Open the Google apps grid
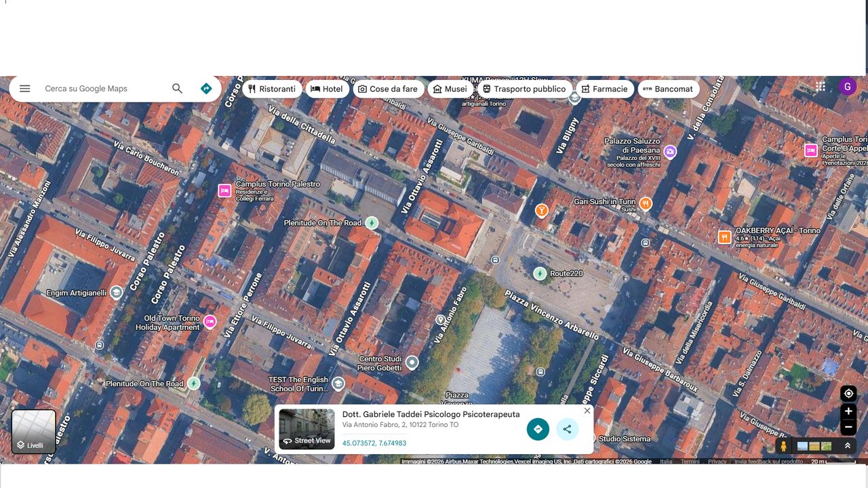868x488 pixels. pos(821,87)
